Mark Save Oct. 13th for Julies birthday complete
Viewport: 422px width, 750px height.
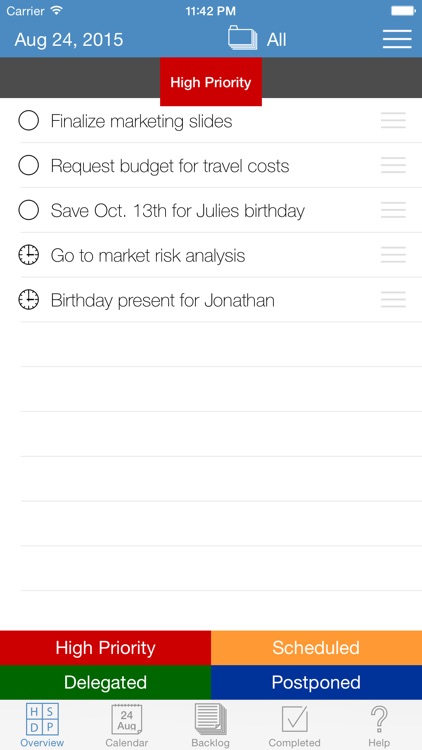29,210
